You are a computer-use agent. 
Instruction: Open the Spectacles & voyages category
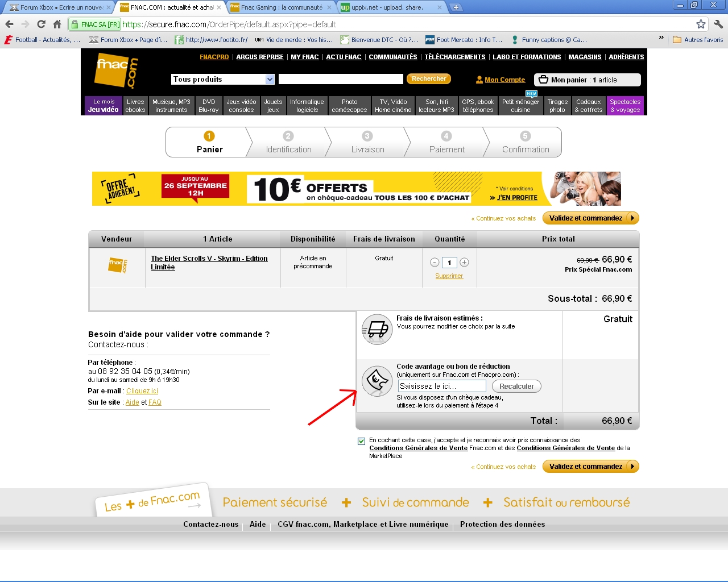pyautogui.click(x=625, y=106)
